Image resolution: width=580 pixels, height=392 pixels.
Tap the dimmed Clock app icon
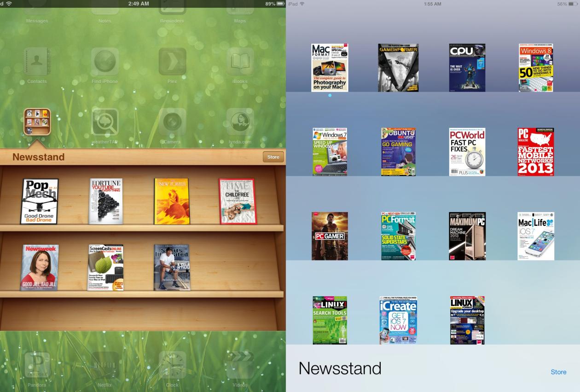(172, 366)
